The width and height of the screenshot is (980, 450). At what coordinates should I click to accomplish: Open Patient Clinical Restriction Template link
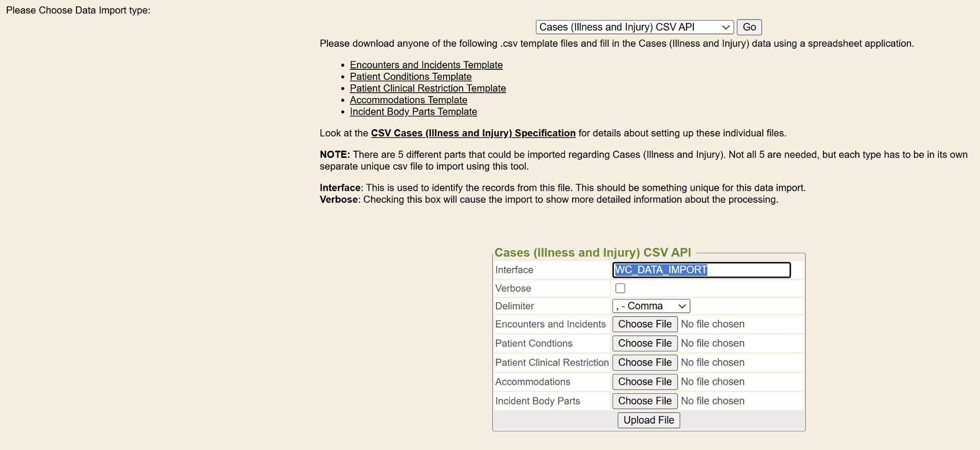point(427,88)
